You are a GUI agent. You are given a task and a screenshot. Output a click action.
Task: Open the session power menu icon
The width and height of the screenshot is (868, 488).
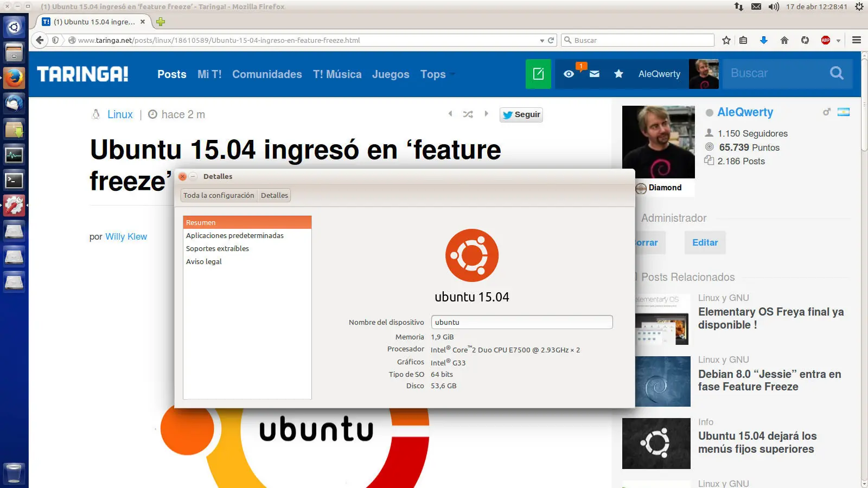click(859, 7)
